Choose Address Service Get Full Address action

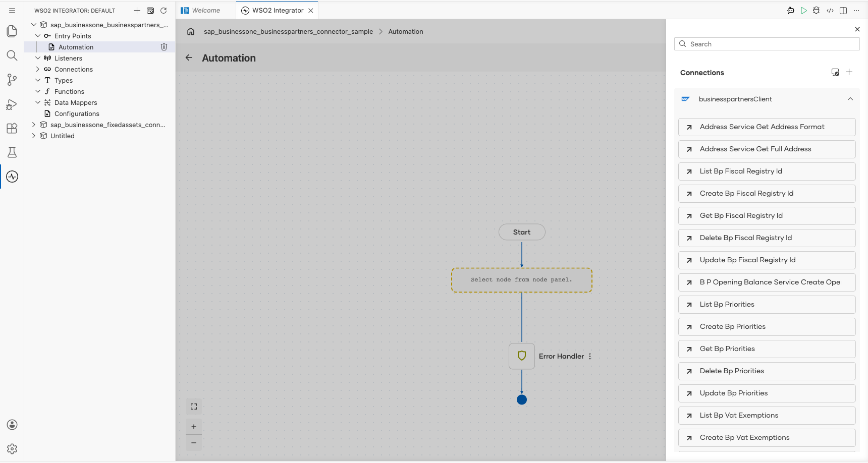coord(767,149)
